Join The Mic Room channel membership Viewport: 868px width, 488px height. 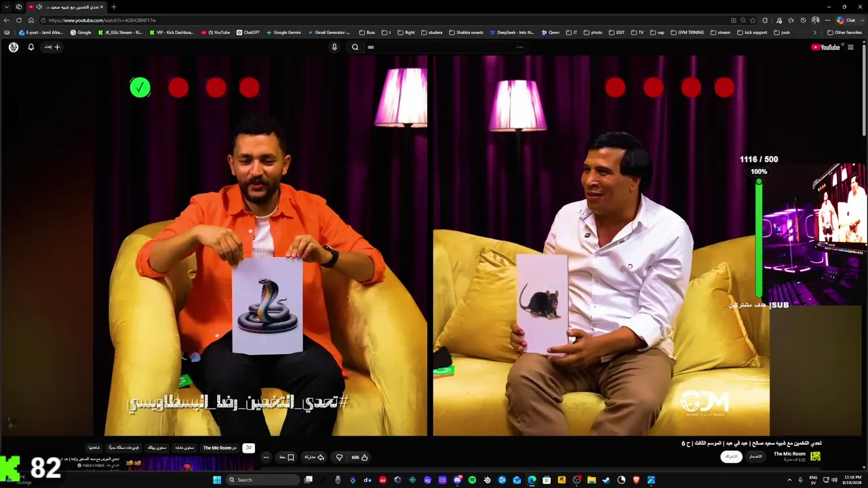(755, 457)
